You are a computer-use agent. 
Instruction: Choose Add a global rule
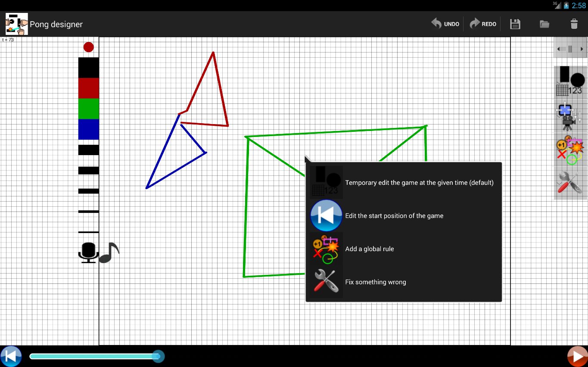click(404, 249)
